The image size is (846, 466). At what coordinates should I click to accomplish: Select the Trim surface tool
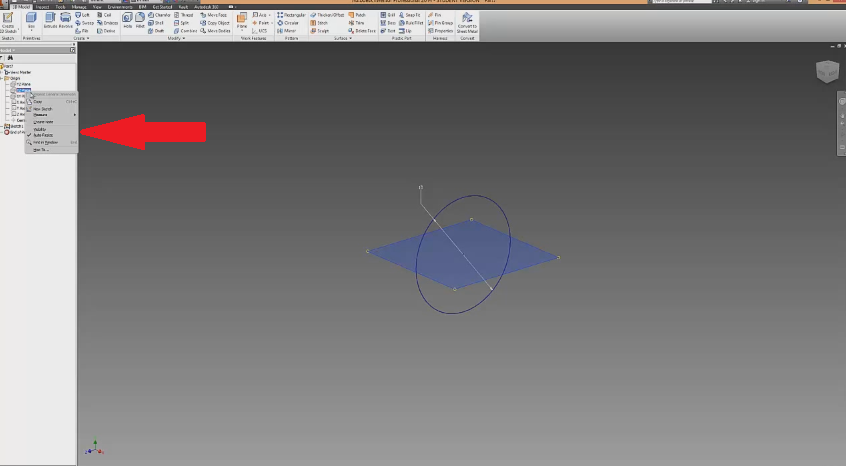tap(356, 23)
